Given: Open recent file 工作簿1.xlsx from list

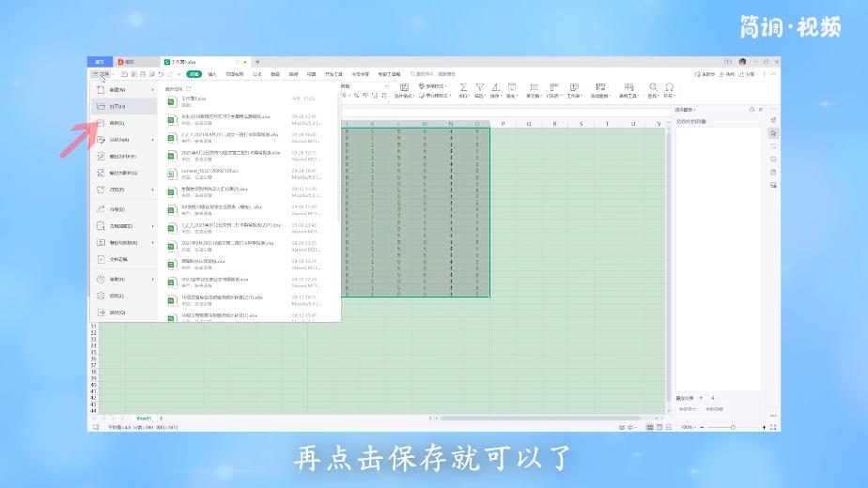Looking at the screenshot, I should (199, 99).
